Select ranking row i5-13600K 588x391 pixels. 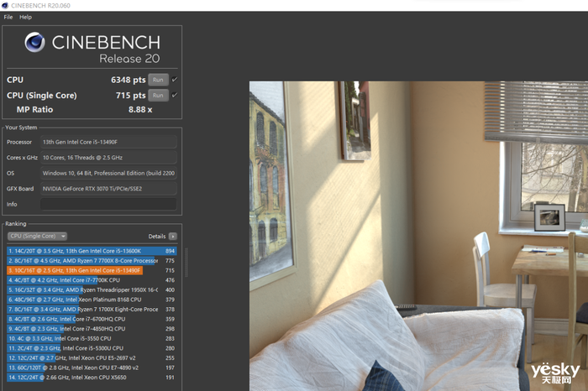pos(92,251)
